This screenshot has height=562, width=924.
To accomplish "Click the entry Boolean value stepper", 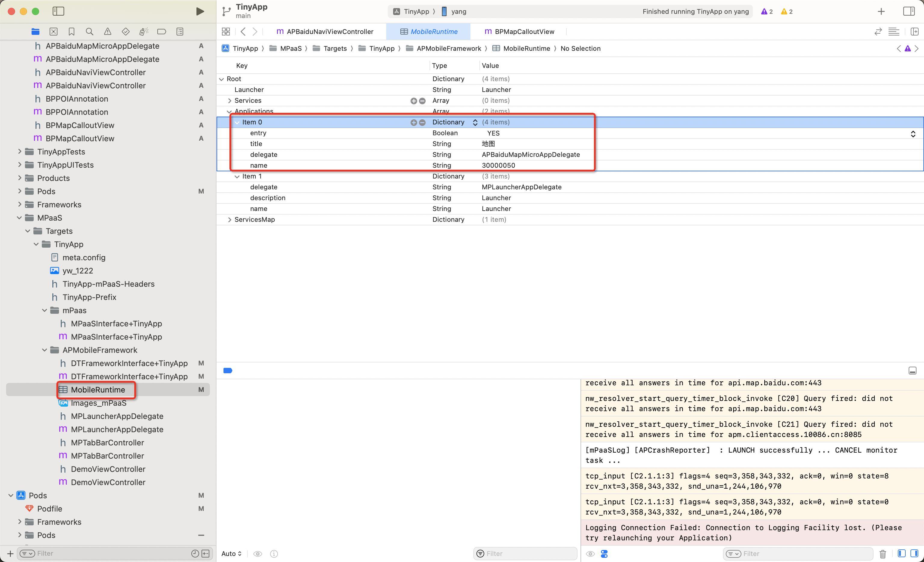I will pos(913,134).
